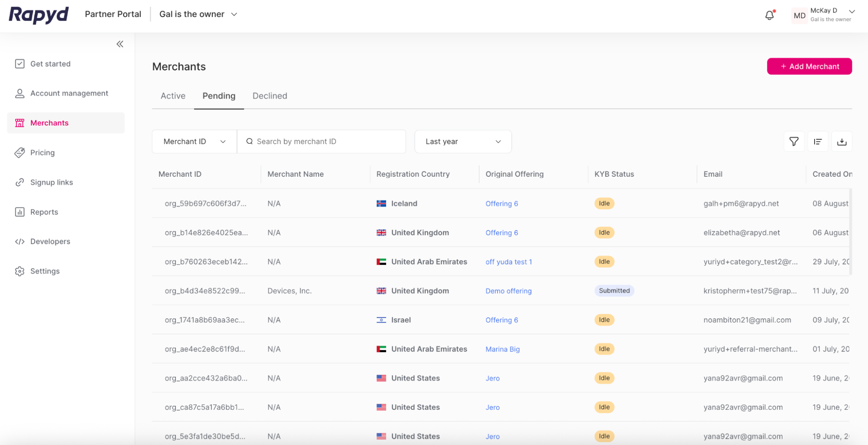Open Settings from the sidebar
868x445 pixels.
45,271
